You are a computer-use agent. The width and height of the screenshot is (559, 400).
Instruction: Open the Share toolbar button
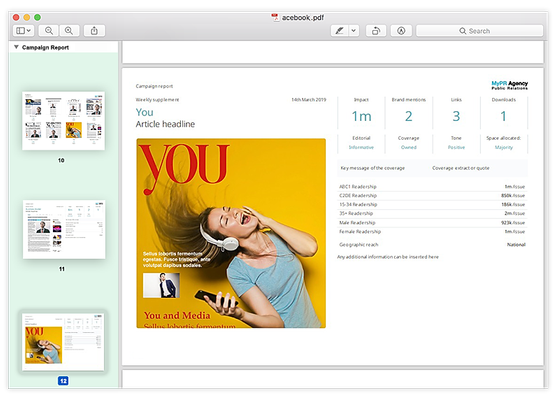[x=94, y=31]
